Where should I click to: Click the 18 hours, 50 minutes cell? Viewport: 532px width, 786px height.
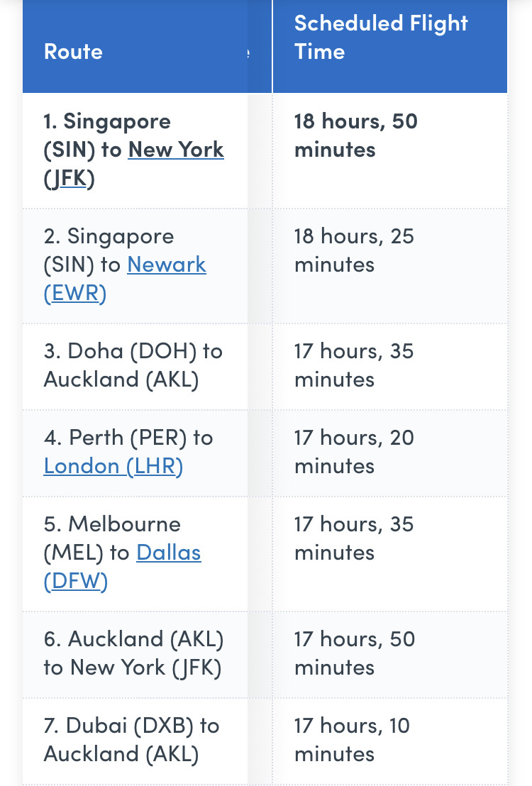390,151
